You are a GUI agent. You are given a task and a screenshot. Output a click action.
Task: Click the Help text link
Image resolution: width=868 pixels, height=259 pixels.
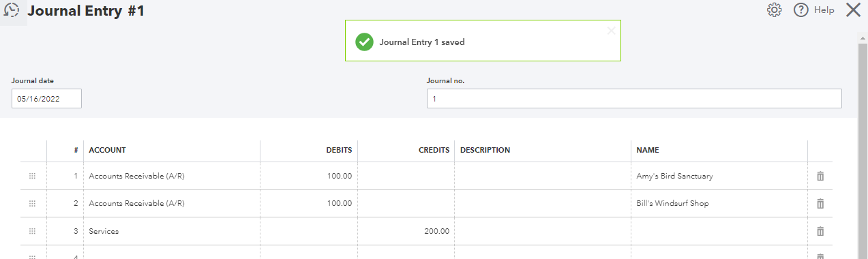click(x=824, y=10)
